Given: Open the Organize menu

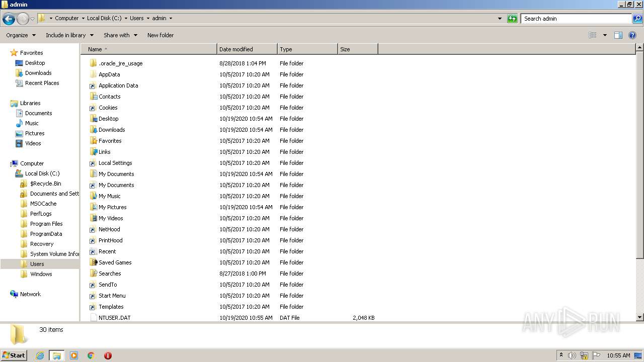Looking at the screenshot, I should (21, 35).
